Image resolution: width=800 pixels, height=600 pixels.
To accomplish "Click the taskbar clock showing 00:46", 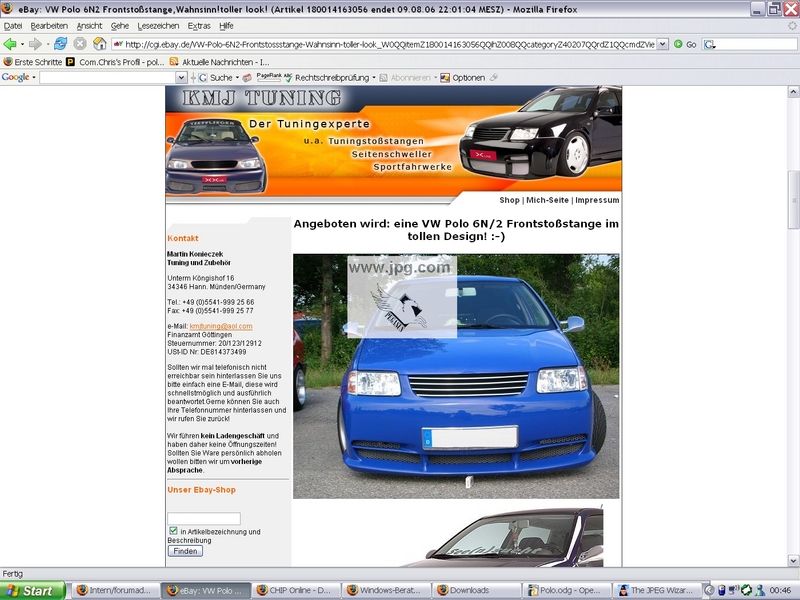I will [780, 590].
